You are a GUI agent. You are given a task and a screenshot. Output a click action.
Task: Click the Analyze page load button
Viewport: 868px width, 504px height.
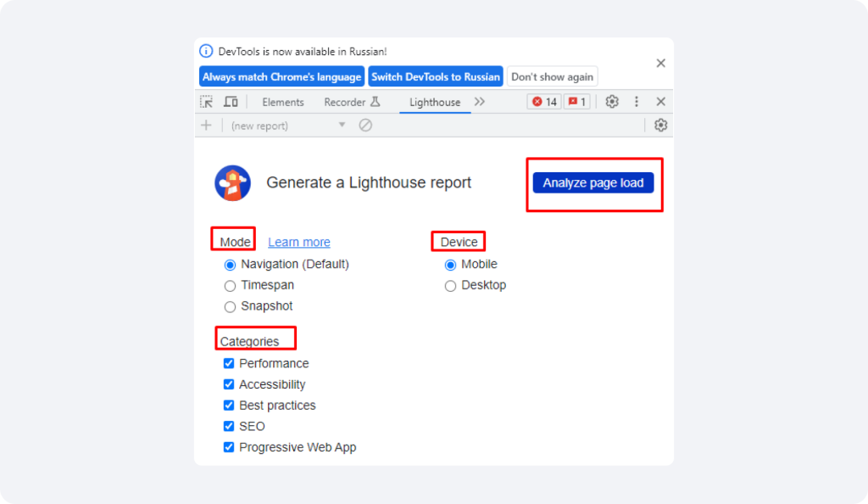click(593, 182)
